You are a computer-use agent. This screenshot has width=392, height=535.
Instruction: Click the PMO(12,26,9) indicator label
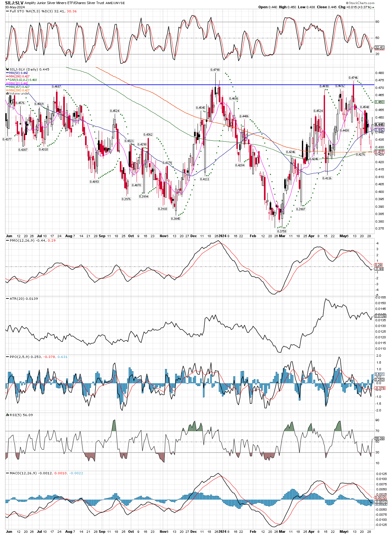(x=33, y=241)
